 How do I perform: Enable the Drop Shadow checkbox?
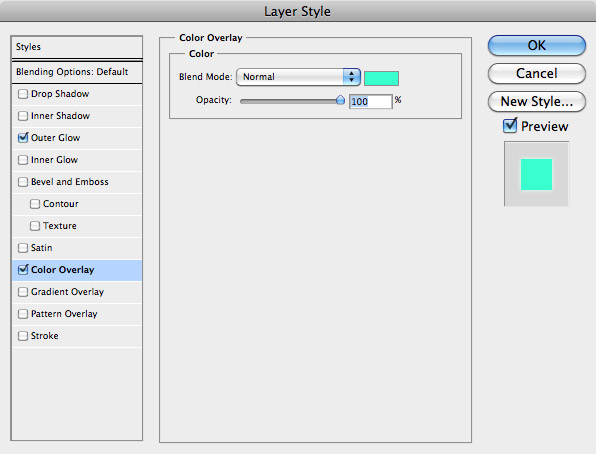[23, 94]
